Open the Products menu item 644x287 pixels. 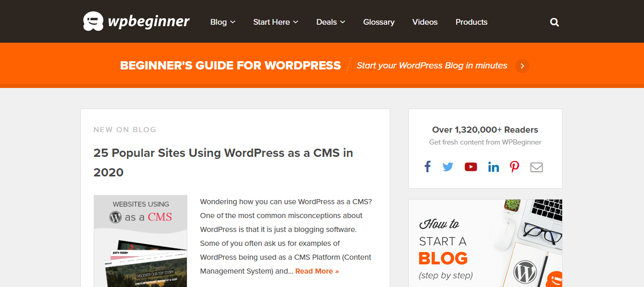[x=472, y=22]
